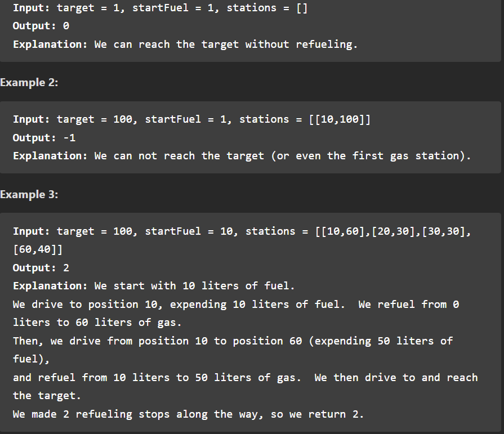Screen dimensions: 504x434
Task: Click 'and refuel from 10 liters' line
Action: (246, 378)
